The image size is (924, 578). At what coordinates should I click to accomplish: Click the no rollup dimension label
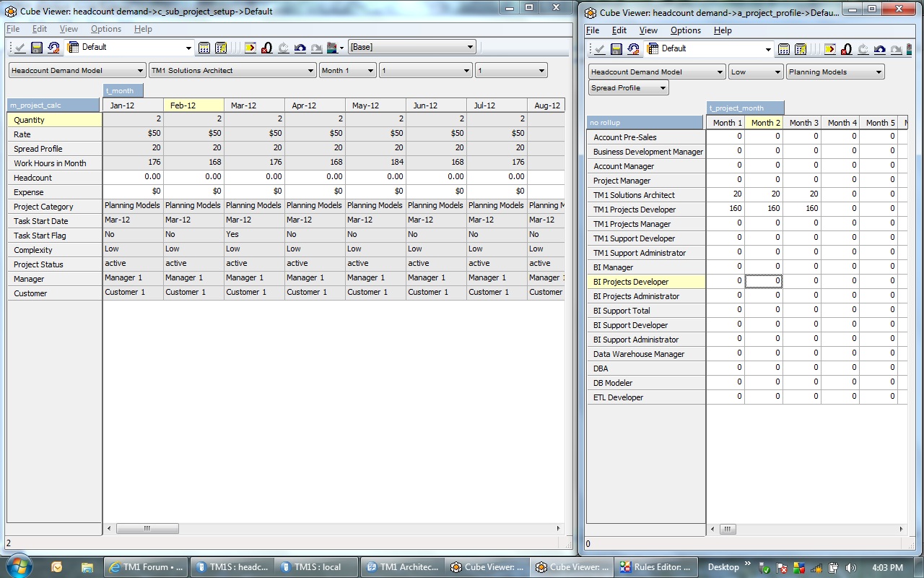click(646, 123)
